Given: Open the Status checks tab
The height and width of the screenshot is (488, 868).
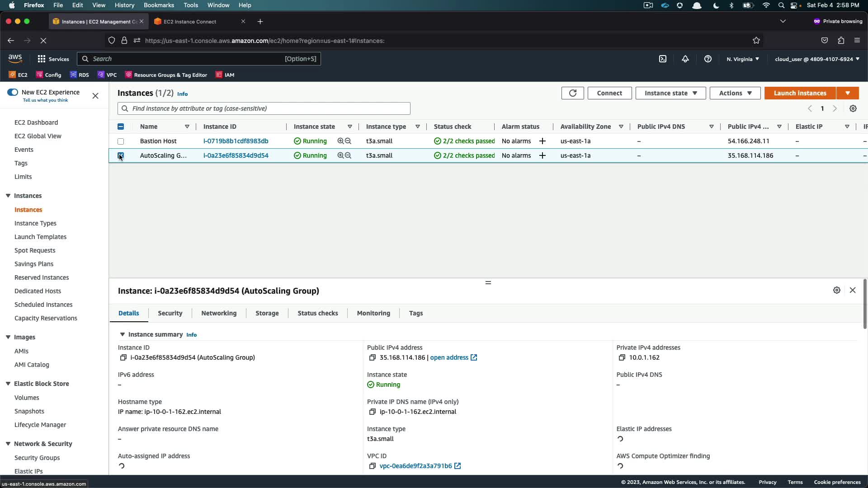Looking at the screenshot, I should click(317, 313).
